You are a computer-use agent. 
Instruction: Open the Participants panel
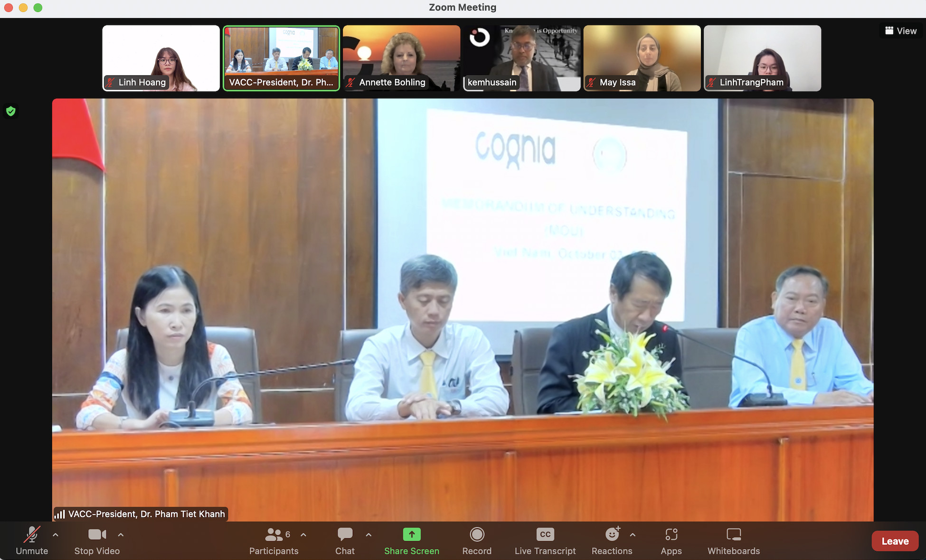coord(274,540)
